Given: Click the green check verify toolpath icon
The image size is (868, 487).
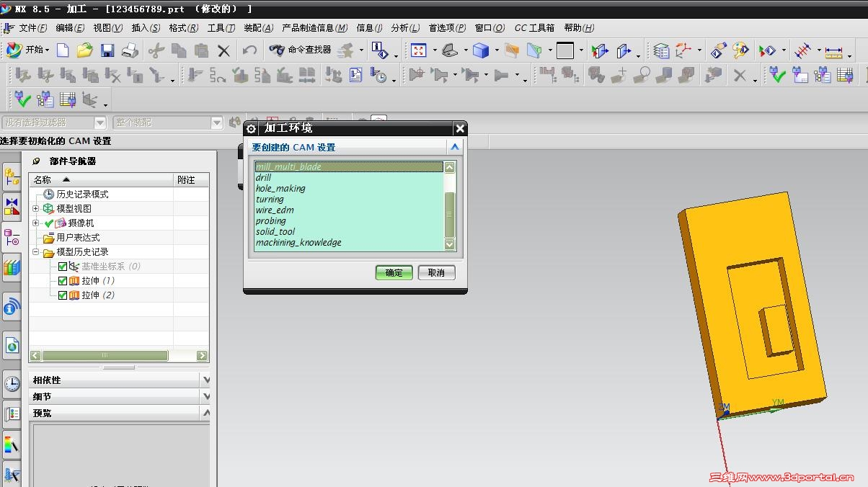Looking at the screenshot, I should click(777, 74).
